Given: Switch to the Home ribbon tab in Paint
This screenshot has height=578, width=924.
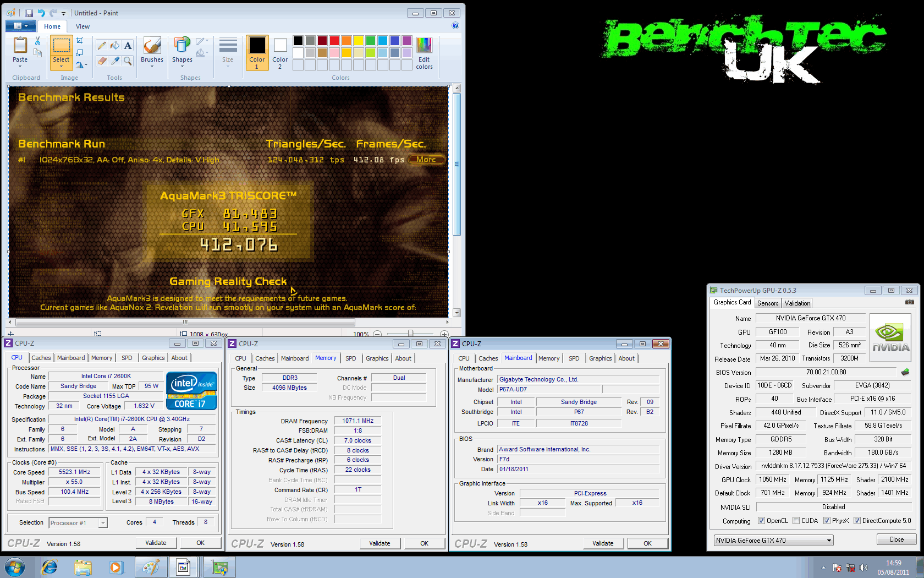Looking at the screenshot, I should tap(52, 26).
